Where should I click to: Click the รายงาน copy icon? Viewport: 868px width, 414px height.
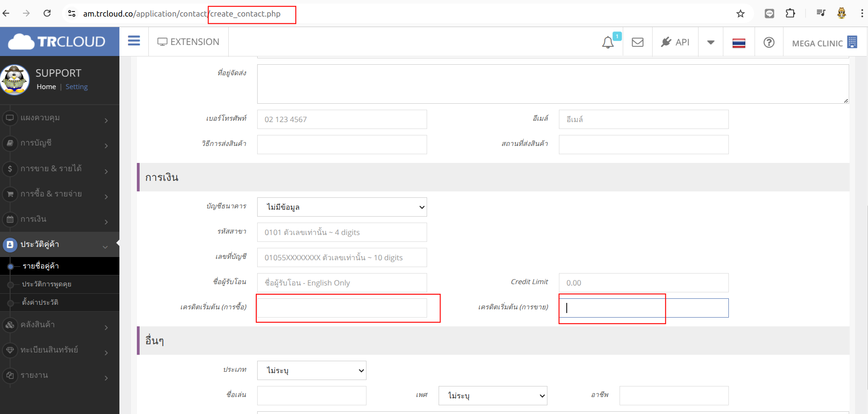pyautogui.click(x=10, y=375)
